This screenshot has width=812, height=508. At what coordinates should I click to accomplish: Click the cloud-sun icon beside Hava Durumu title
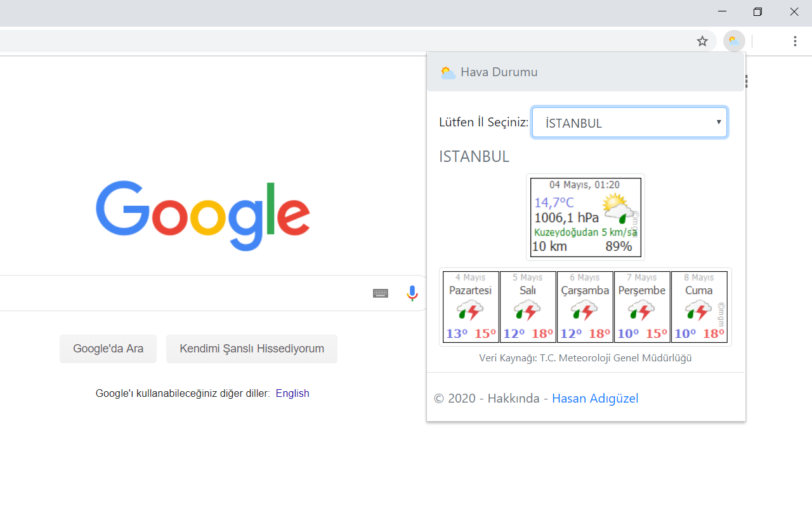[x=448, y=72]
